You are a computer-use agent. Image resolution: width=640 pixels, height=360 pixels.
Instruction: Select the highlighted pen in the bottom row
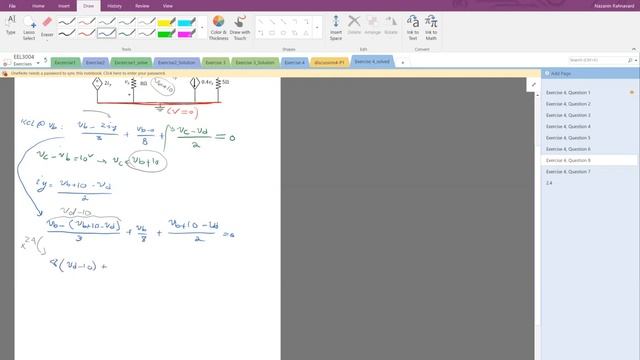[107, 33]
